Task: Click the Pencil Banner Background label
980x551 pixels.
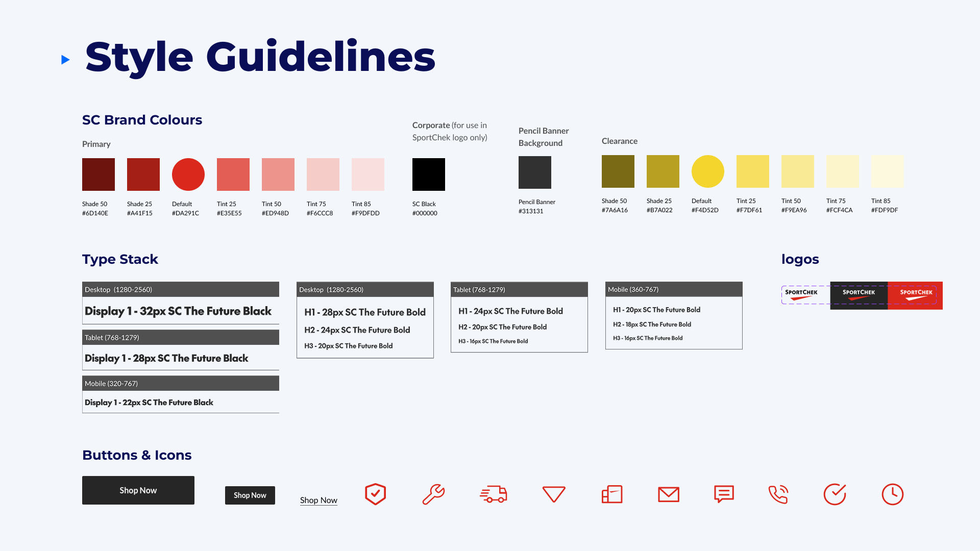Action: coord(544,137)
